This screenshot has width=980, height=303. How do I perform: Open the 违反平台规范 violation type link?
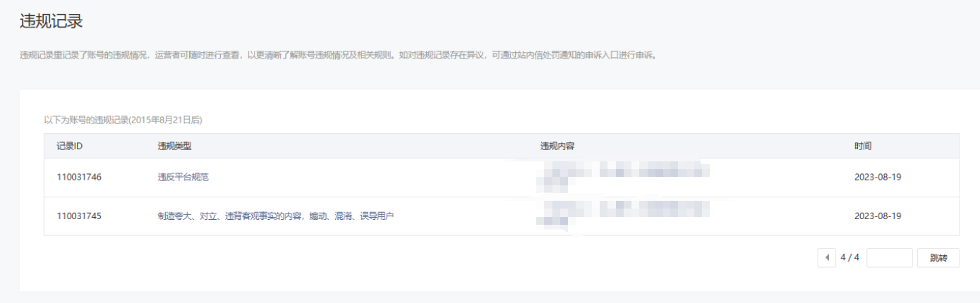(183, 178)
